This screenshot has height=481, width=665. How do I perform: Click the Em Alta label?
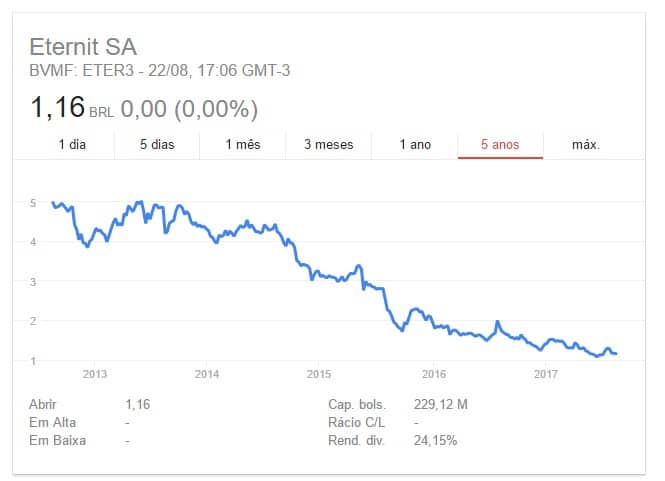[x=53, y=422]
